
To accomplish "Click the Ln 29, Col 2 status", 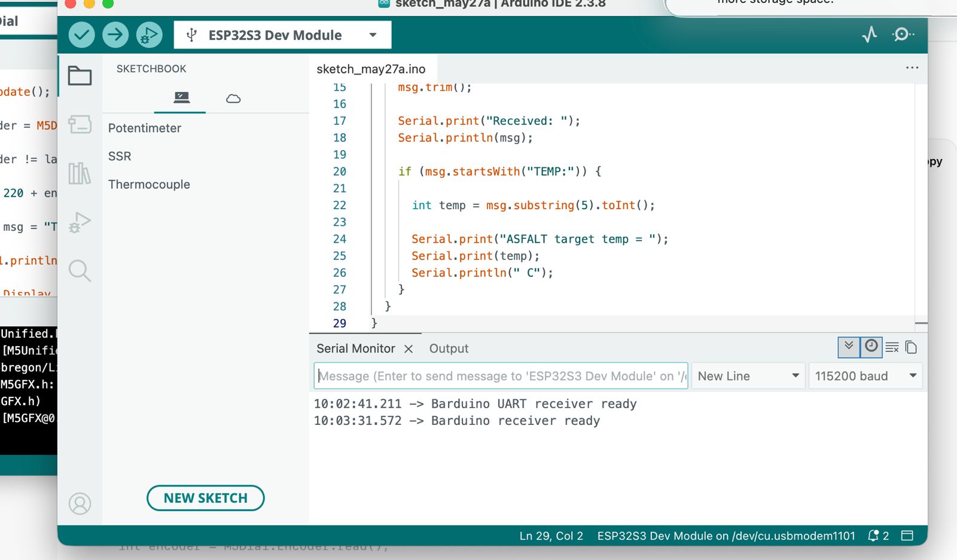I will 551,536.
